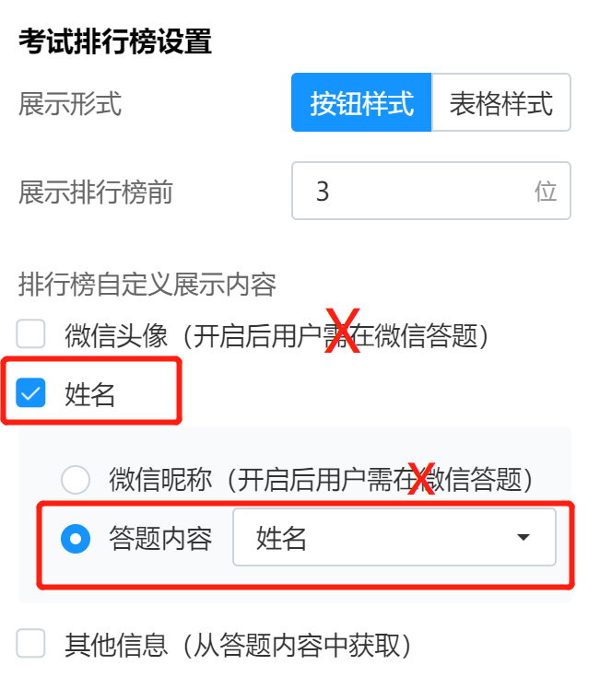Click the dropdown arrow beside 姓名
This screenshot has width=600, height=700.
(x=524, y=537)
